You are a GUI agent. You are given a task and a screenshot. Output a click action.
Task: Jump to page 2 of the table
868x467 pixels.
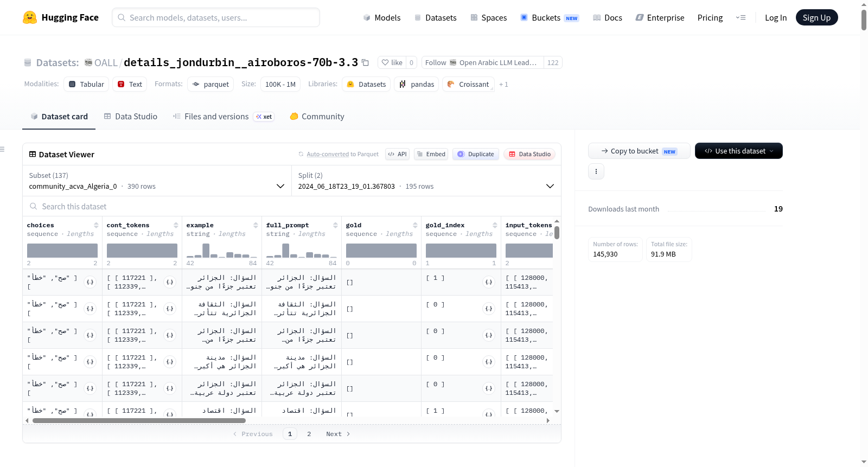point(309,434)
